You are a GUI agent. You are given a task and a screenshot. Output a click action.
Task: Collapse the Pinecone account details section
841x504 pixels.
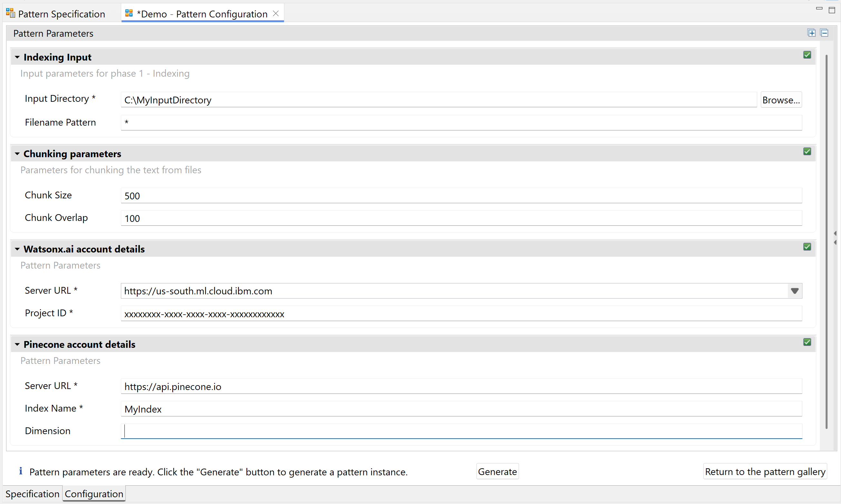[x=17, y=345]
